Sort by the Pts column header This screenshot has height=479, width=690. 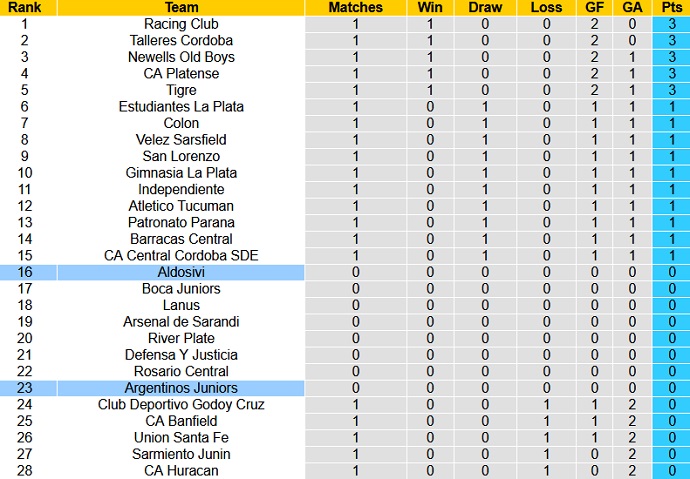pos(672,7)
